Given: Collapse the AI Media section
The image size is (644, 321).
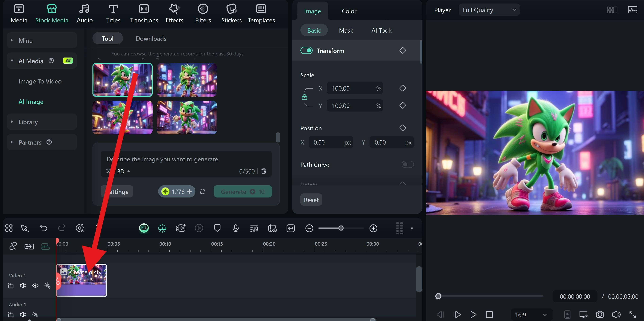Looking at the screenshot, I should [12, 61].
